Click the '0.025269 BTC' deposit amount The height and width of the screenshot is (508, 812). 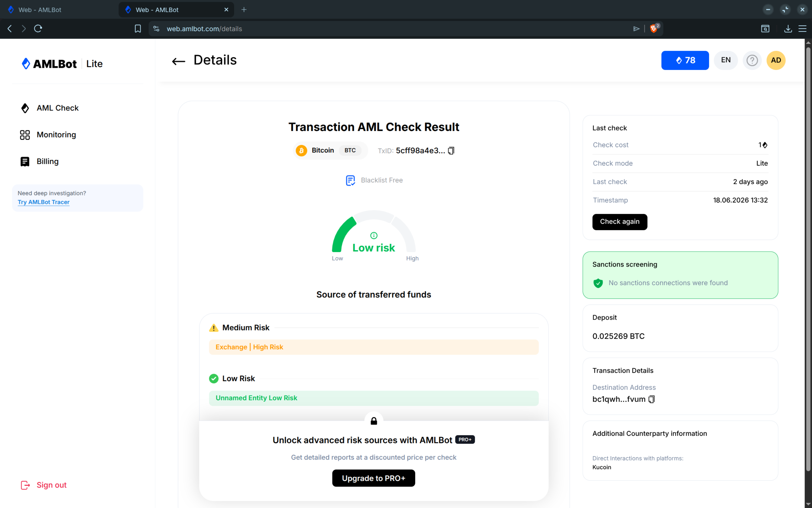pyautogui.click(x=618, y=336)
